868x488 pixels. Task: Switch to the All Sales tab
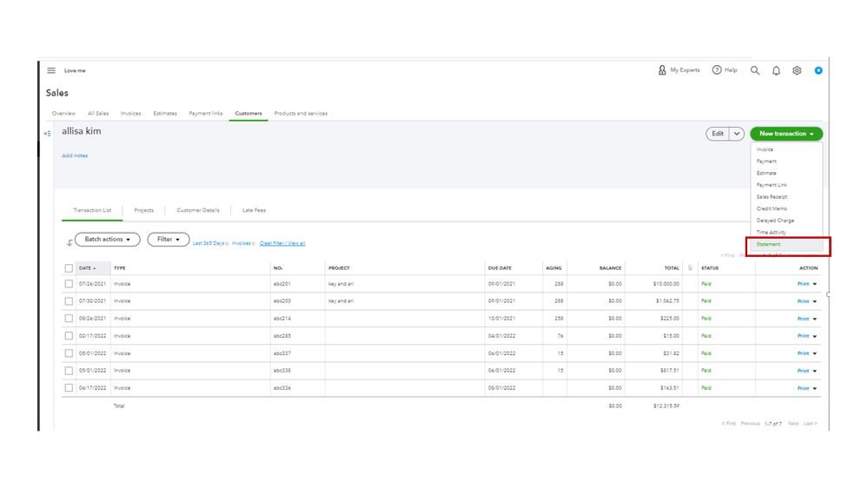point(98,114)
